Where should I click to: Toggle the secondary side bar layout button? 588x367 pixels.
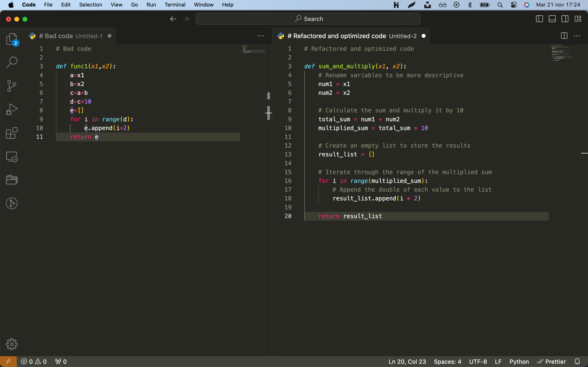click(x=565, y=19)
